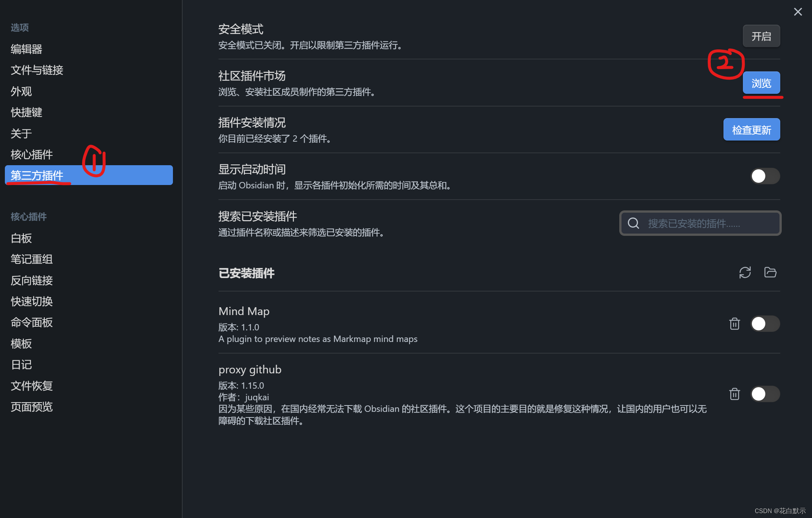Enable the proxy github plugin

click(765, 394)
